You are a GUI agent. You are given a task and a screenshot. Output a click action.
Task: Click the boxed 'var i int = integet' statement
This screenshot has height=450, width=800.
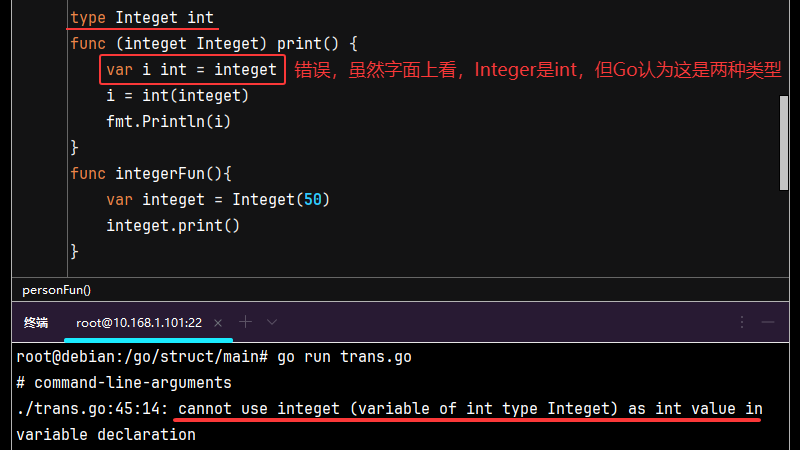[192, 70]
